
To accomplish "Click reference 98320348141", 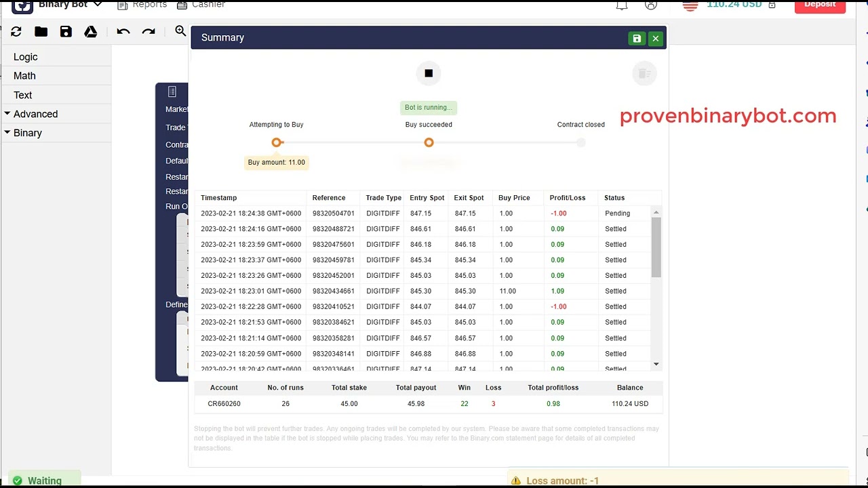I will click(334, 354).
